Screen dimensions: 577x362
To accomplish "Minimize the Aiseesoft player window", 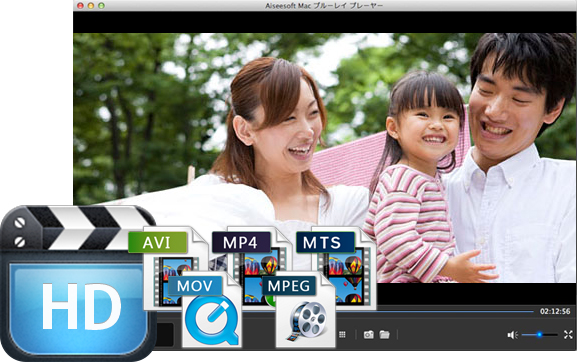I will 91,6.
